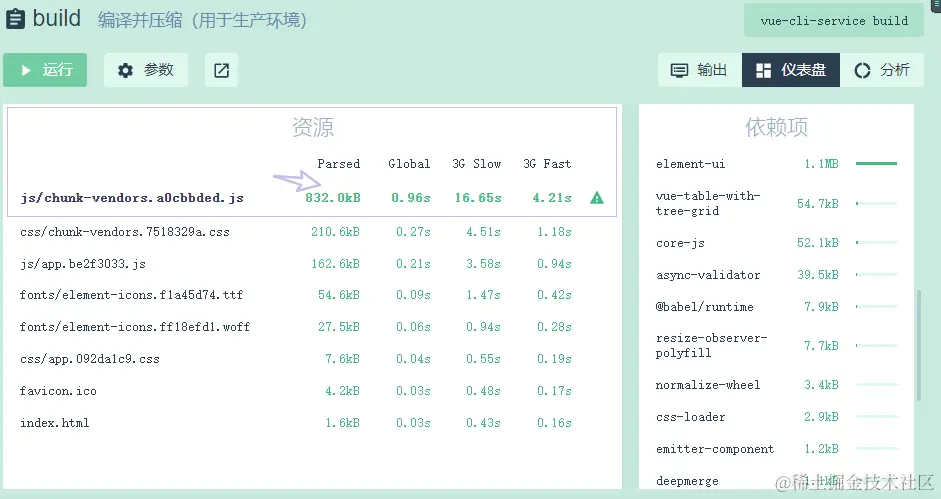
Task: Click the 3G Fast column header
Action: coord(547,164)
